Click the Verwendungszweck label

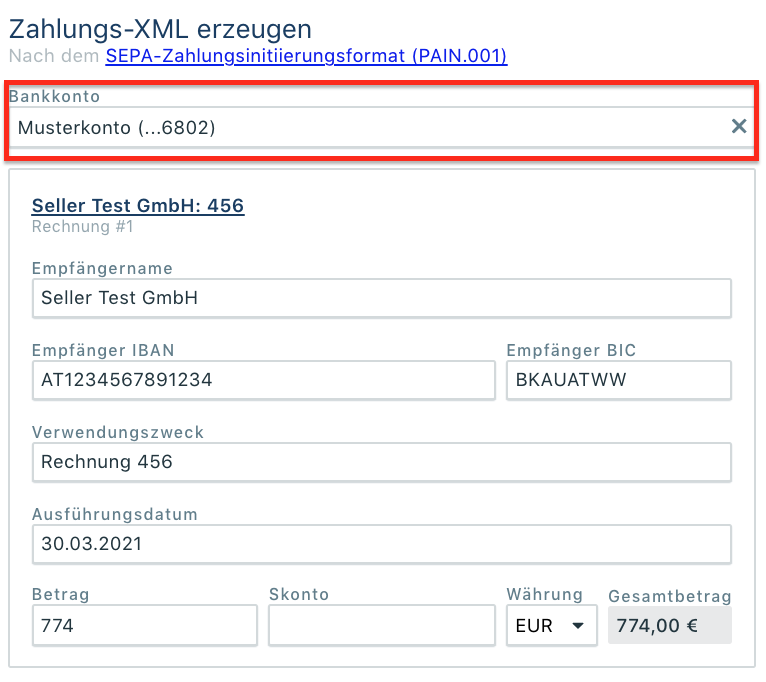[x=118, y=432]
